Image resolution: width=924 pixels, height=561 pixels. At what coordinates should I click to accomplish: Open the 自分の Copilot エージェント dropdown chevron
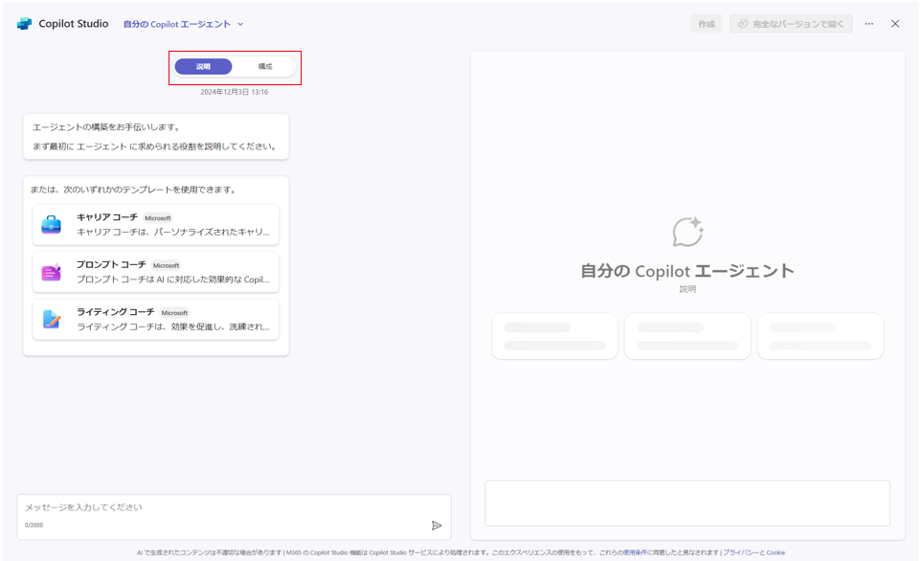[x=240, y=24]
